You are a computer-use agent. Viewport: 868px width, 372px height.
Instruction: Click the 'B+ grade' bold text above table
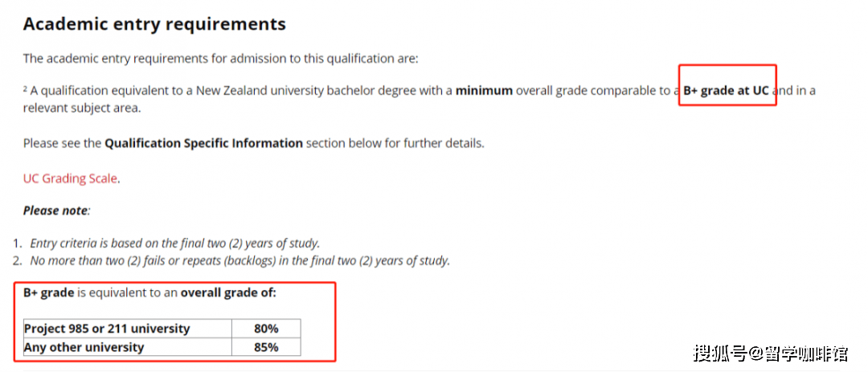(49, 292)
